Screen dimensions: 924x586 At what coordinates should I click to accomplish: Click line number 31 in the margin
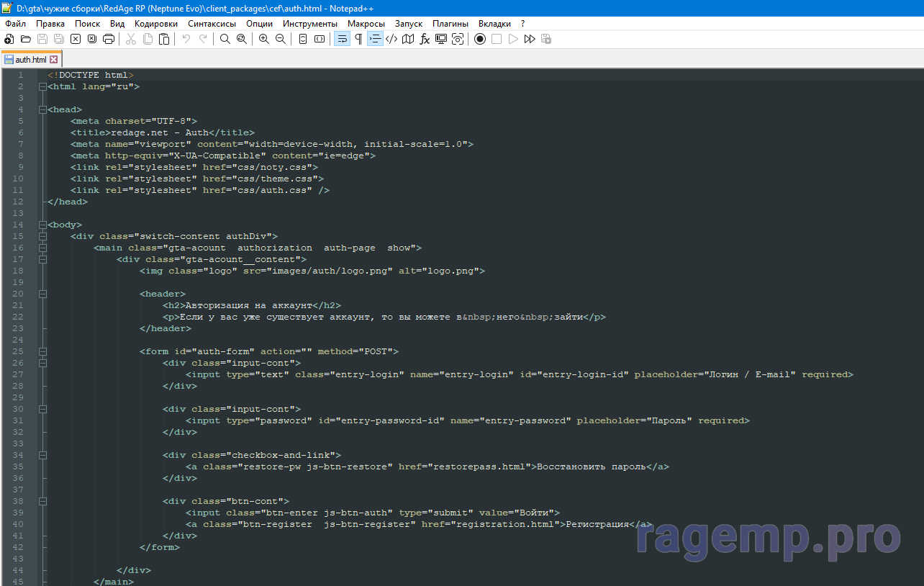[x=18, y=420]
